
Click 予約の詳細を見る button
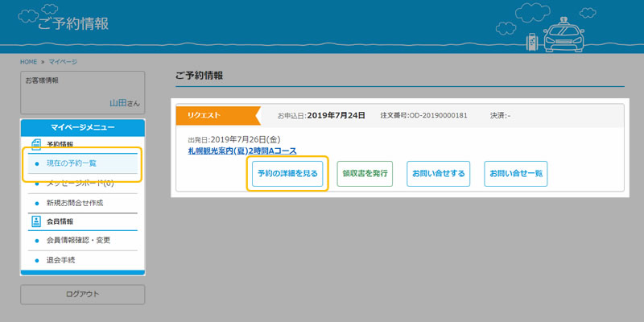click(287, 173)
